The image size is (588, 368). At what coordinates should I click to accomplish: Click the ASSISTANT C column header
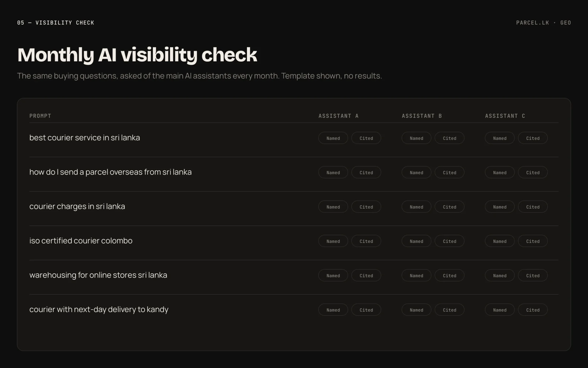pos(505,116)
